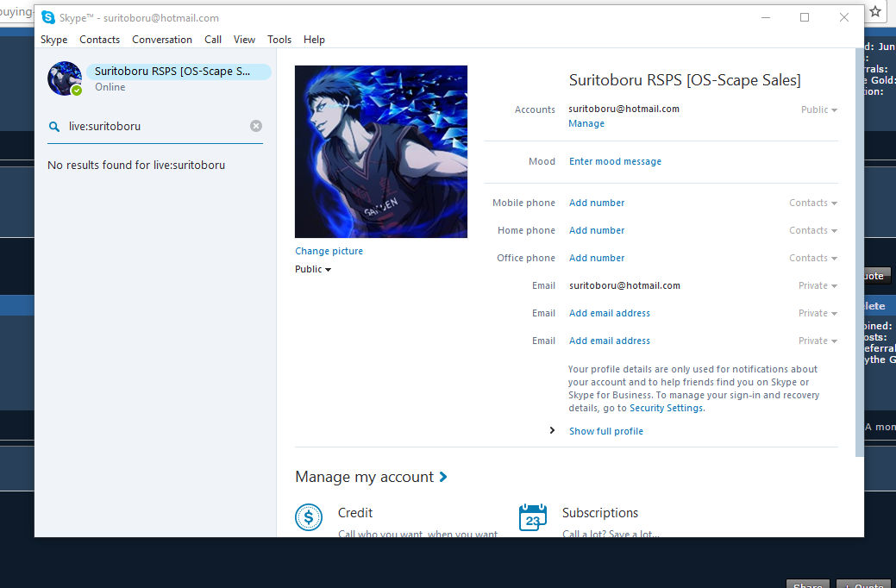Click suritoboru@hotmail.com in Accounts row
The image size is (896, 588).
click(x=624, y=109)
